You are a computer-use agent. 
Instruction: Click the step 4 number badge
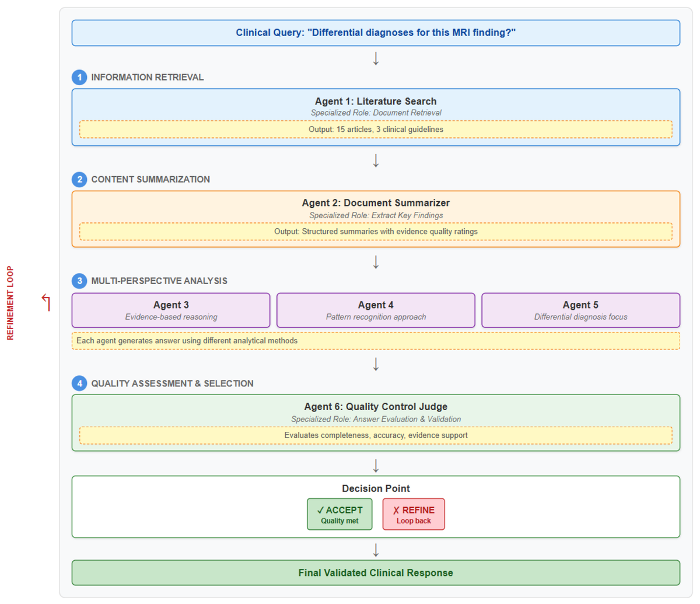tap(79, 383)
